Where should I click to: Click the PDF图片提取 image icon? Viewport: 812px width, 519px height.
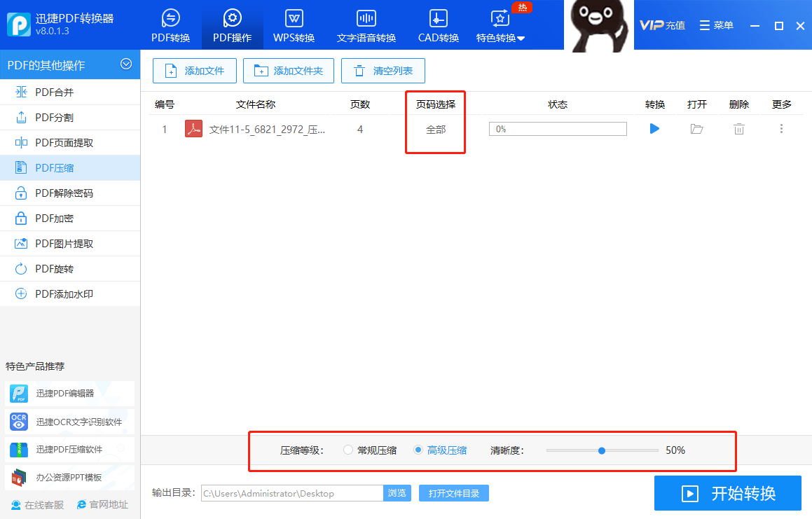(21, 244)
